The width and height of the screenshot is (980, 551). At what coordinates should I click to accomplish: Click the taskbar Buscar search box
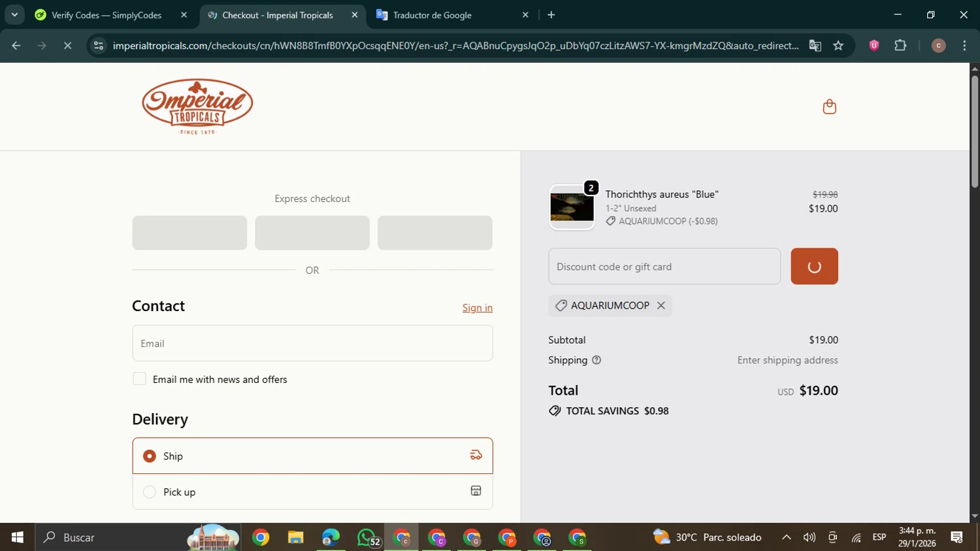pyautogui.click(x=139, y=537)
